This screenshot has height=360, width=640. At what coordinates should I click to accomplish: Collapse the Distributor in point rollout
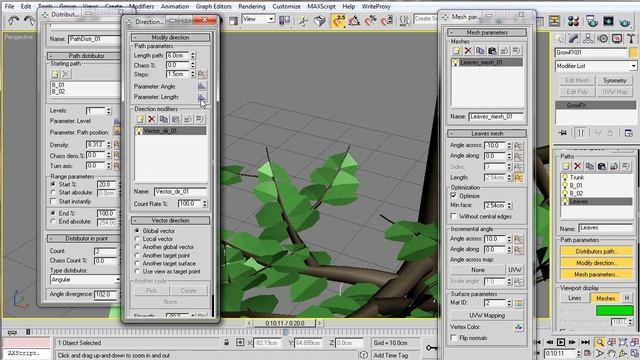(84, 238)
